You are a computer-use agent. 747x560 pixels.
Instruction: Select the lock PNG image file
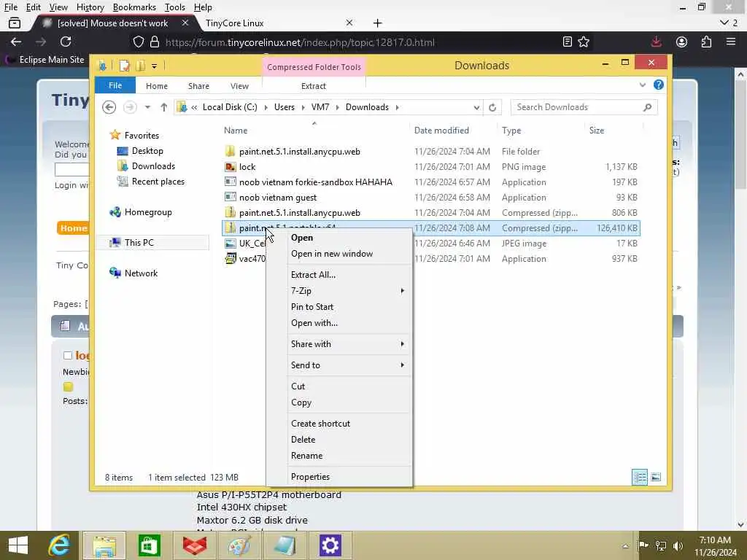point(247,167)
